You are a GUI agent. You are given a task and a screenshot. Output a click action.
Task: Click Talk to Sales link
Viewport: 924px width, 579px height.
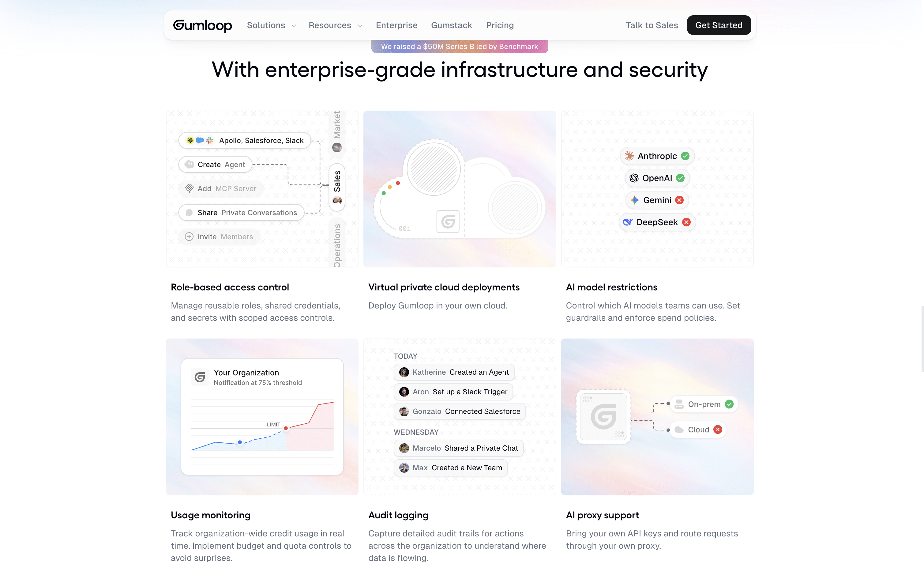click(652, 25)
